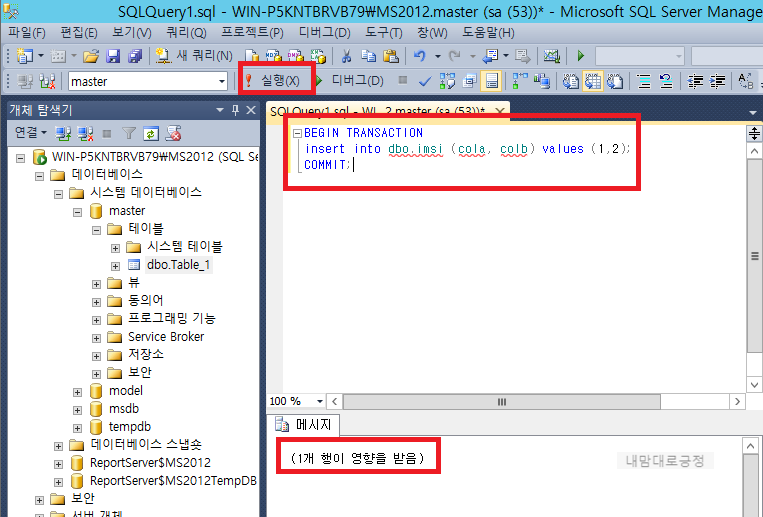Click the 실행(X) execute button

pyautogui.click(x=273, y=81)
